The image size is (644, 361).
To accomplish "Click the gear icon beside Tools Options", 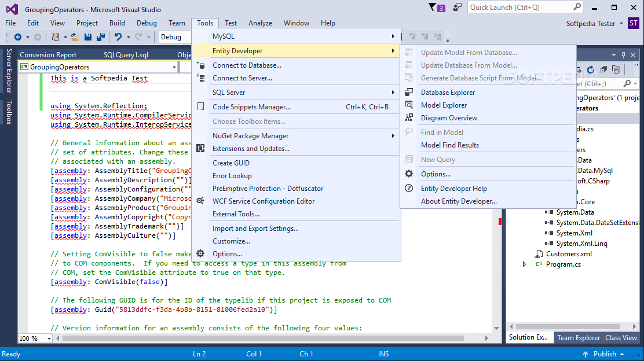I will pyautogui.click(x=200, y=253).
